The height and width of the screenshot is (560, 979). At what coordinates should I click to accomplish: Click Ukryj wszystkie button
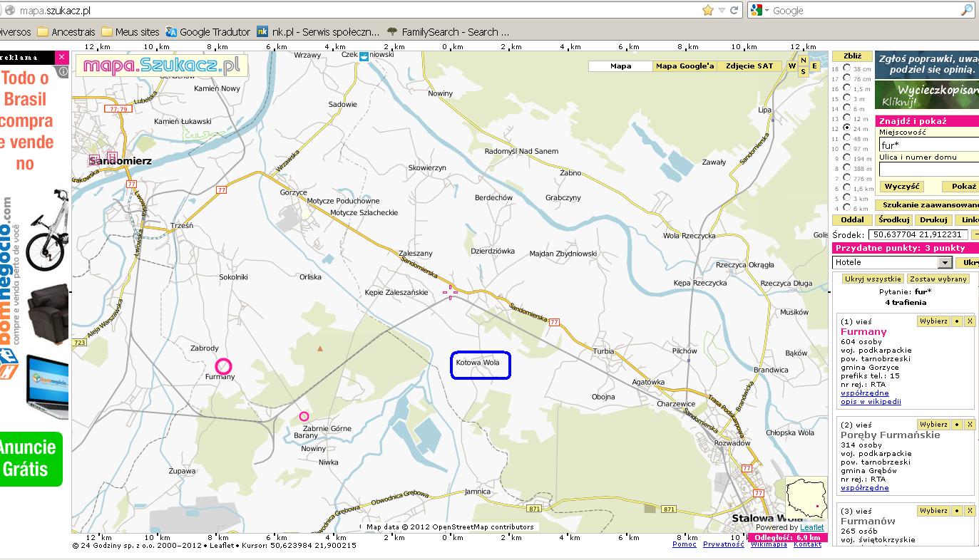(873, 279)
